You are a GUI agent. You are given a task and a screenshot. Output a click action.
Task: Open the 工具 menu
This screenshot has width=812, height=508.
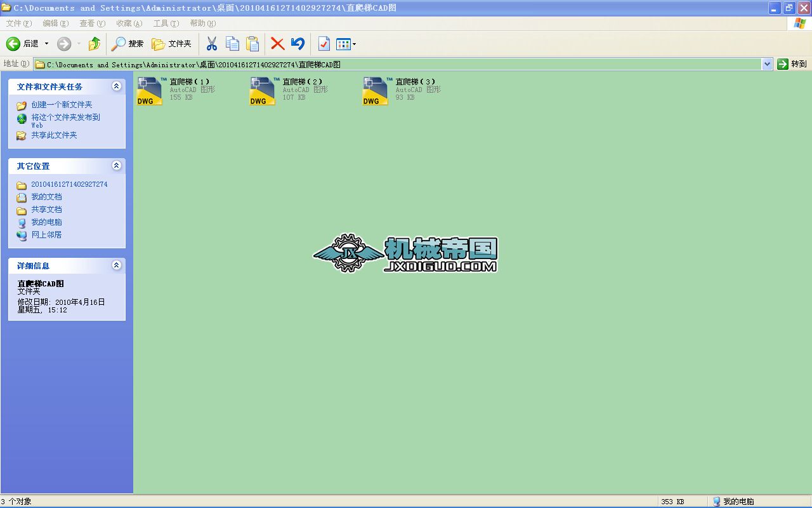166,23
